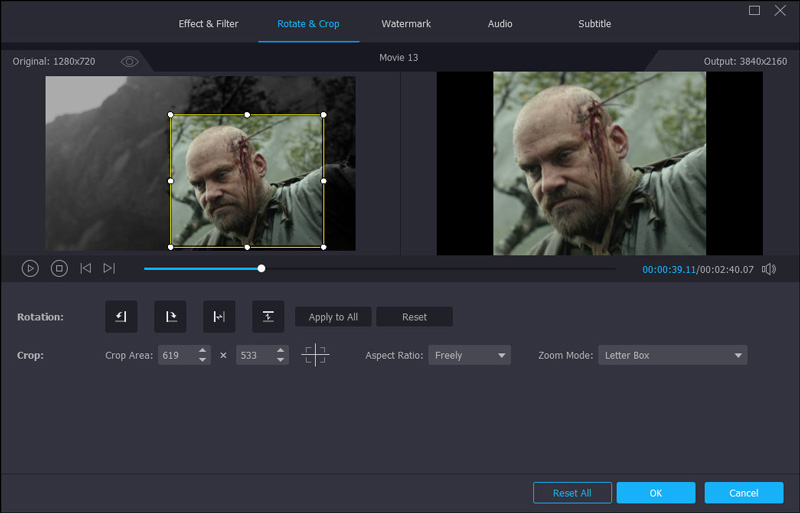Screen dimensions: 800x513
Task: Center the crop area with crosshair icon
Action: [315, 355]
